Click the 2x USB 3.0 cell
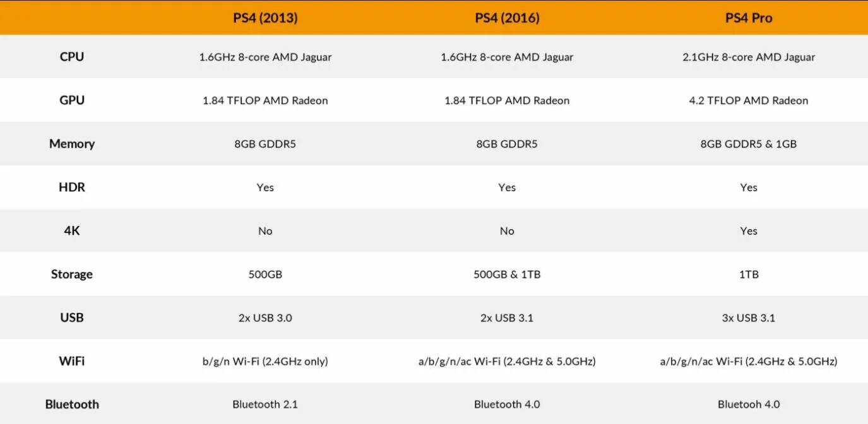Image resolution: width=868 pixels, height=424 pixels. 265,318
